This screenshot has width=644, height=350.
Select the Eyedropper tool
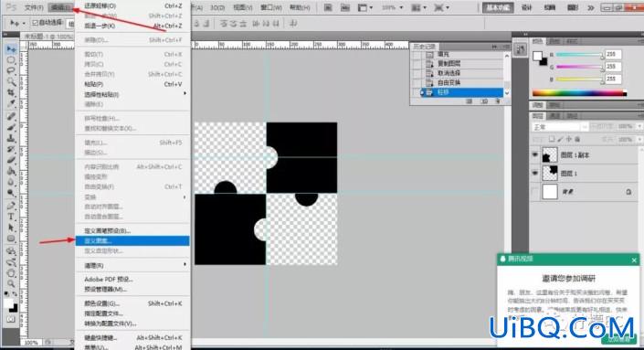[11, 103]
